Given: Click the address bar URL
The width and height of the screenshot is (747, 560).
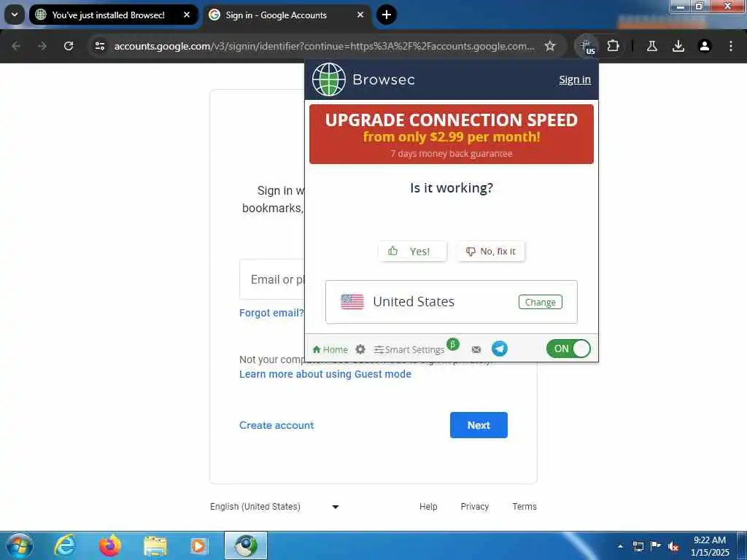Looking at the screenshot, I should click(x=324, y=46).
